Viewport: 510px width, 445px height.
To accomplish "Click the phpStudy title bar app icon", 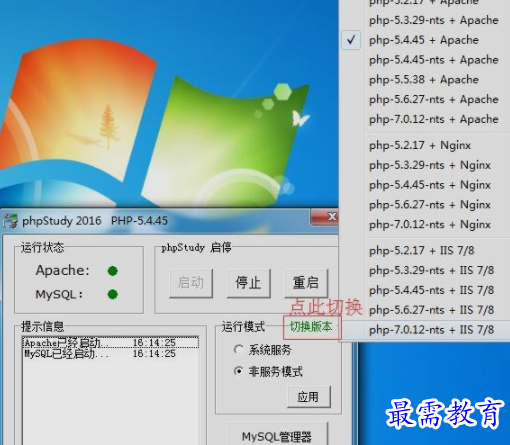I will click(10, 221).
